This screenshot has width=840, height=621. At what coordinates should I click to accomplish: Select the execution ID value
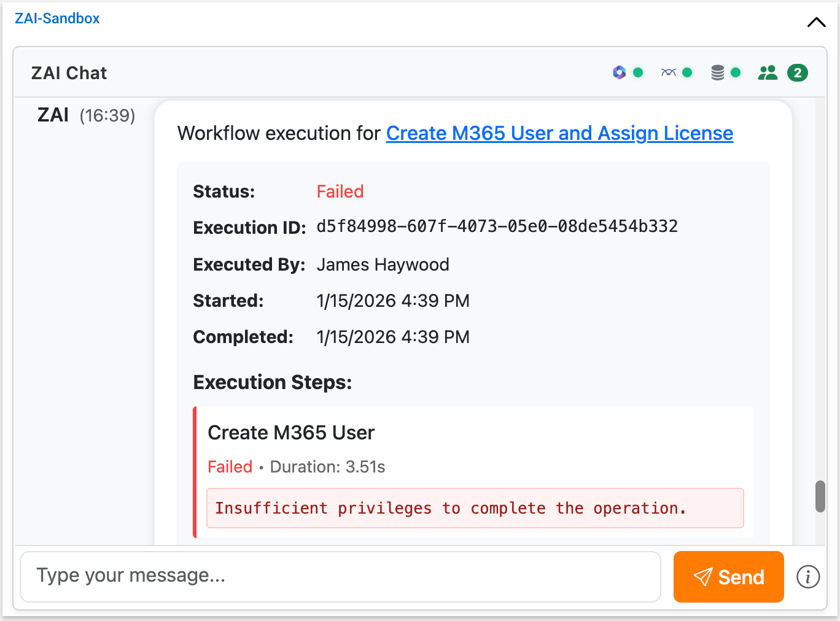[x=497, y=226]
